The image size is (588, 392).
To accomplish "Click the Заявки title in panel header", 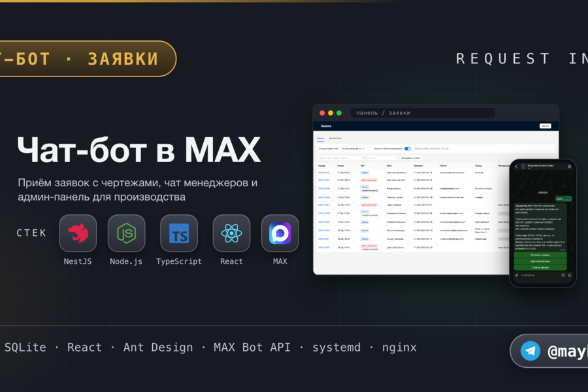I will click(326, 126).
